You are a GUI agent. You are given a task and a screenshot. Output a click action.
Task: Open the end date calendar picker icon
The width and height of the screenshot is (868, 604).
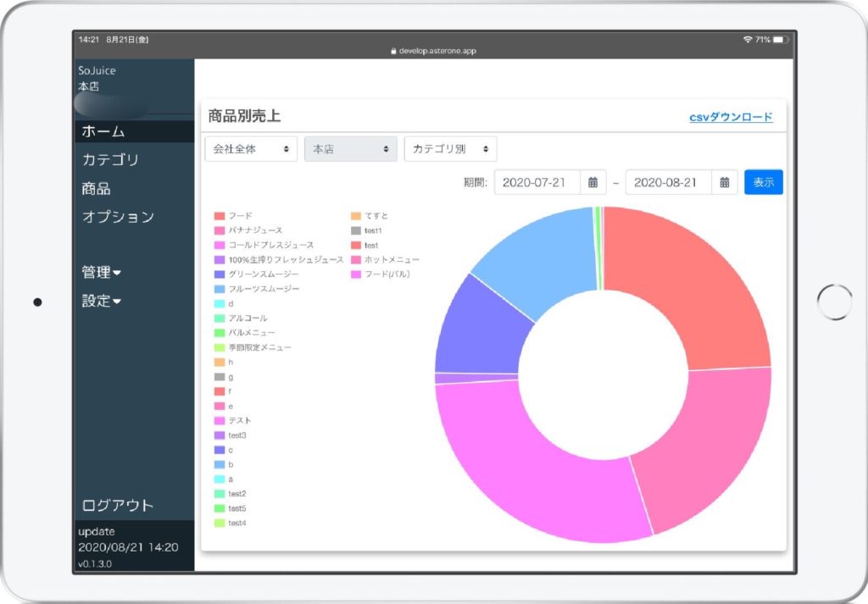(x=724, y=182)
